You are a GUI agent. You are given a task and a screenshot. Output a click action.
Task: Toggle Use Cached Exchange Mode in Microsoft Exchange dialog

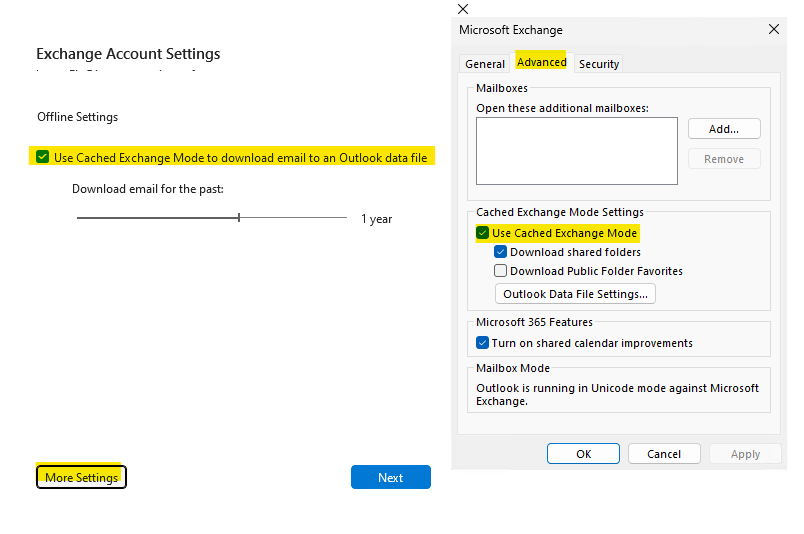[x=483, y=233]
